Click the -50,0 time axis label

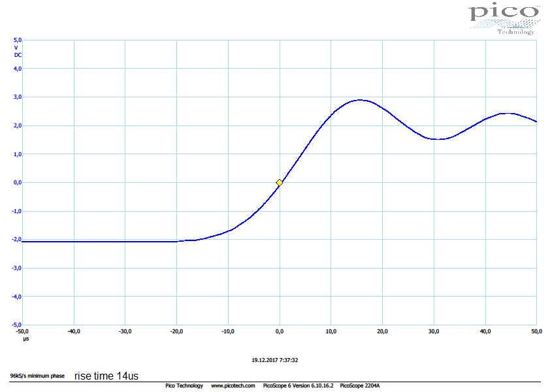tap(22, 331)
